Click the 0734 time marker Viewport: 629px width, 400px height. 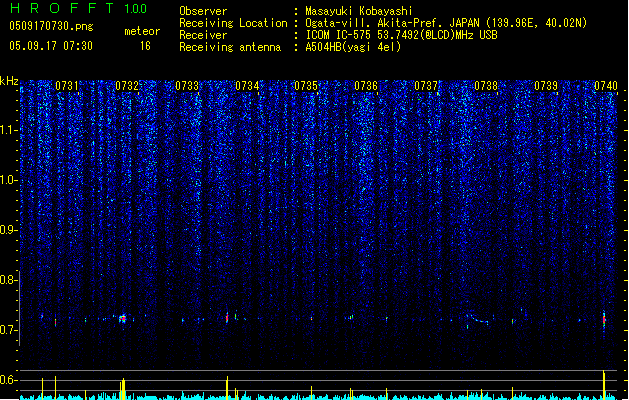247,86
